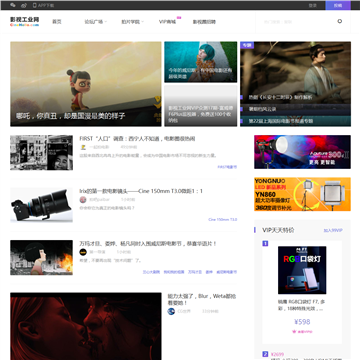Screen dimensions: 360x360
Task: Click the ¥2699 price text
Action: coord(277,354)
